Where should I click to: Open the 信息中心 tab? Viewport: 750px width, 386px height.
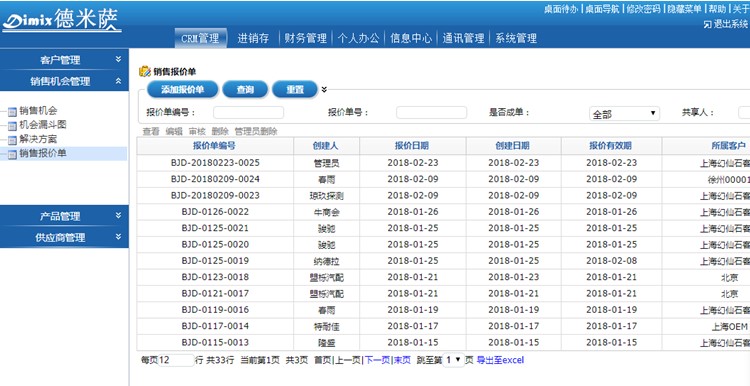pos(411,38)
